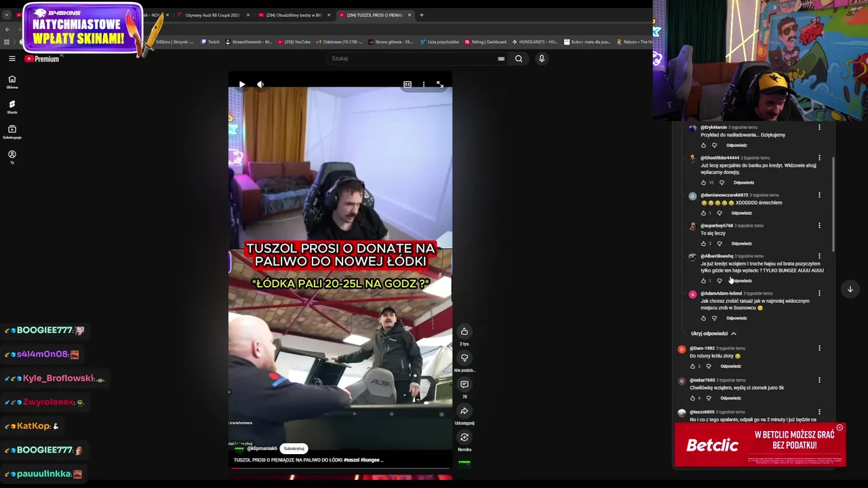
Task: Open options for @GhostRider44444's comment
Action: pos(819,158)
